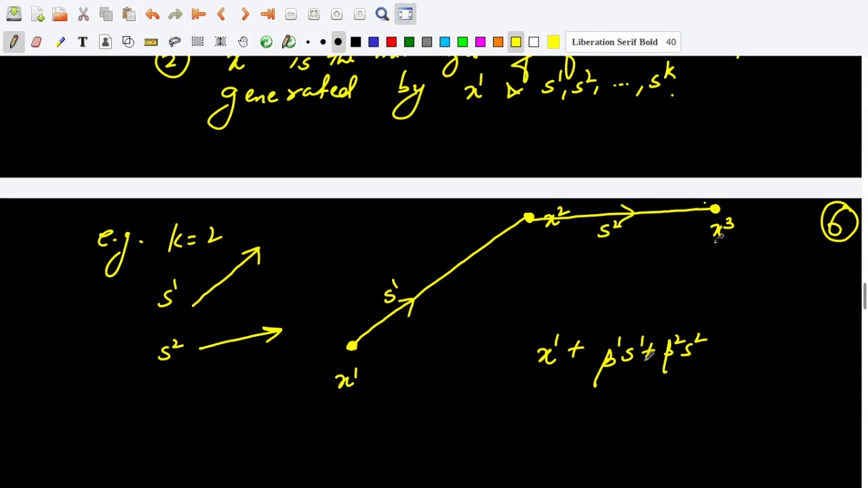Redo the undone action

point(175,14)
